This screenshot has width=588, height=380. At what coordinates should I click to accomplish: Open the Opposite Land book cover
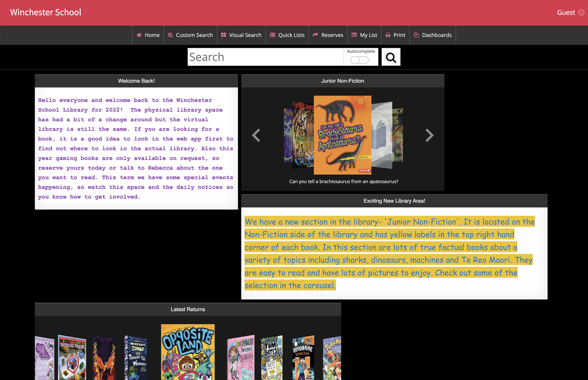coord(188,351)
